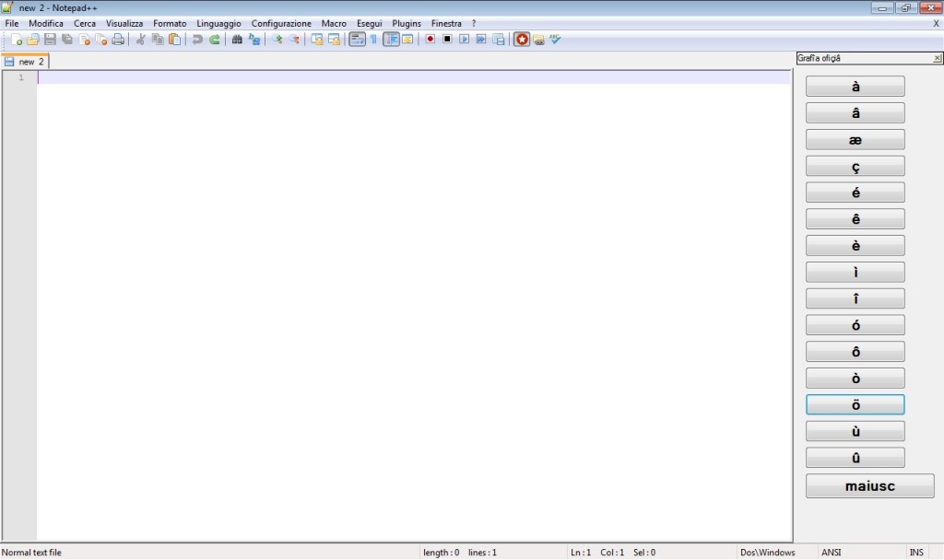Toggle show all characters

point(372,39)
